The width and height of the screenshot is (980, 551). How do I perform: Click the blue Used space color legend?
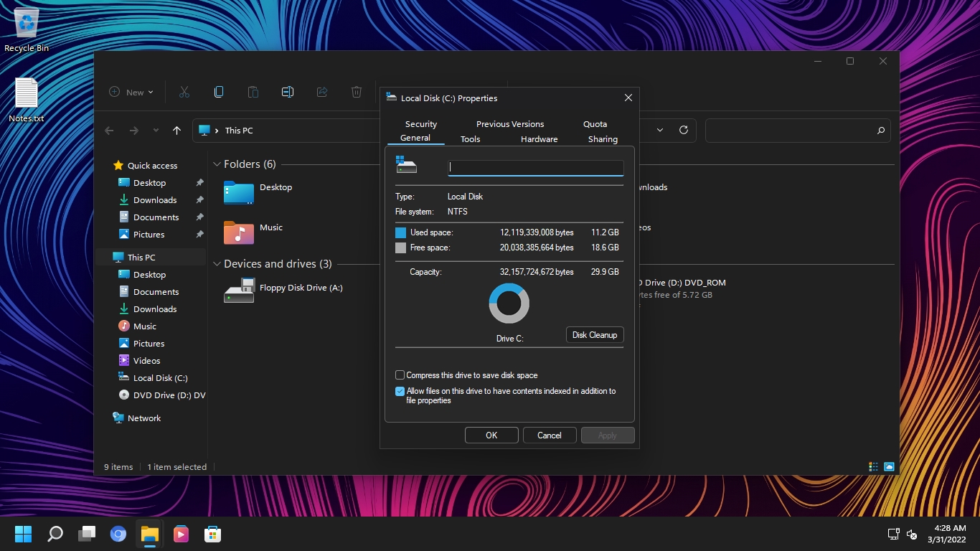(400, 232)
